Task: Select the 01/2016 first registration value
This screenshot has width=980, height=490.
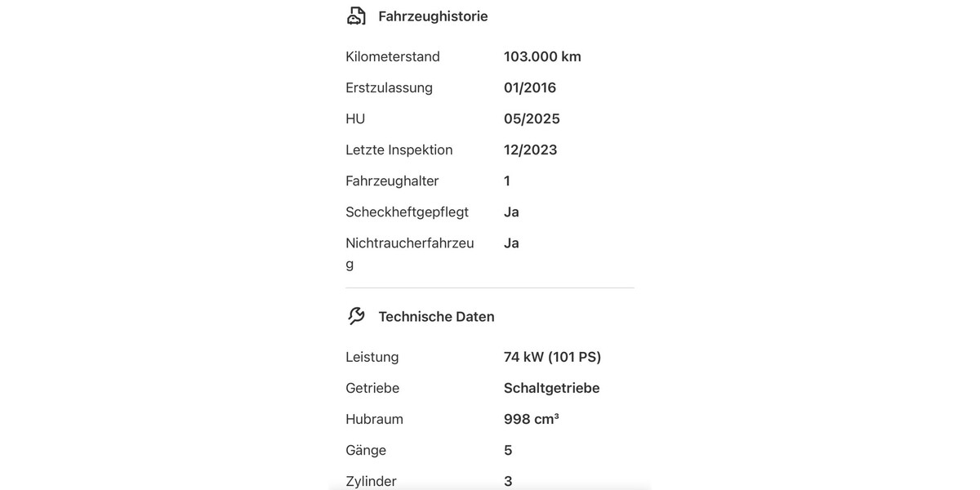Action: [530, 87]
